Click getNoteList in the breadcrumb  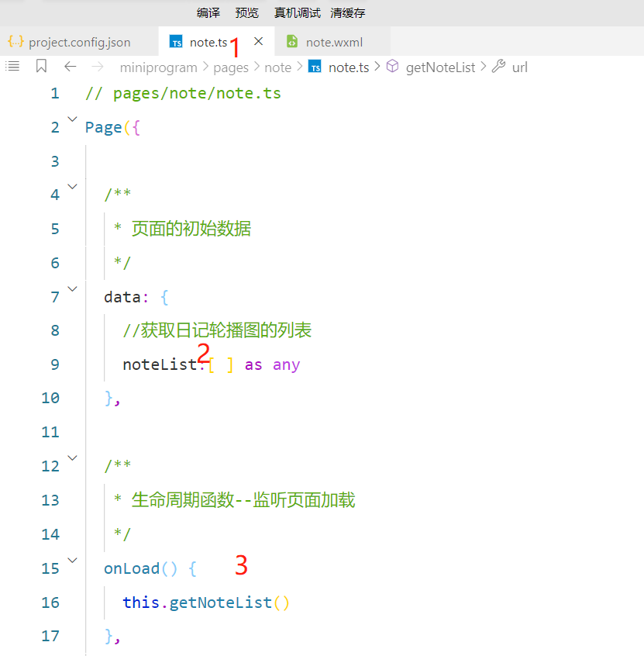[x=440, y=67]
